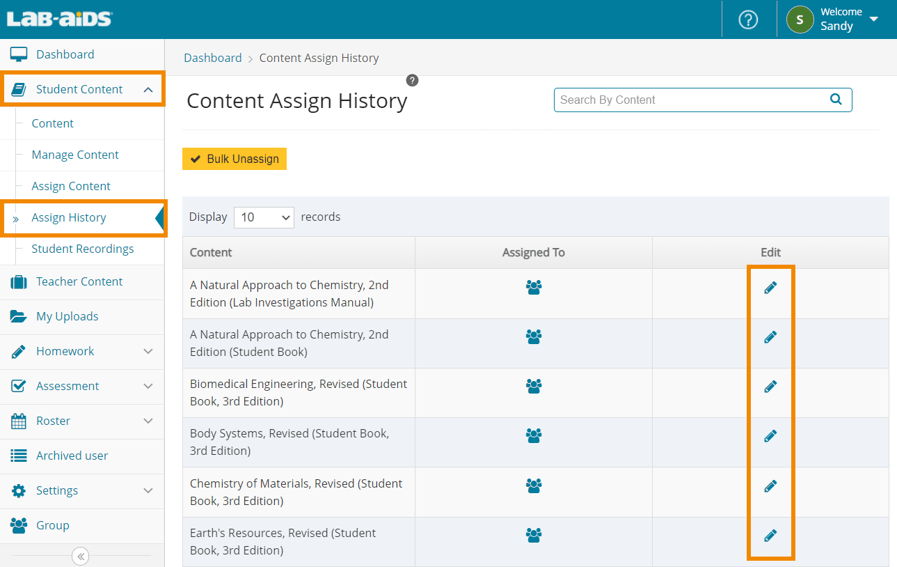The height and width of the screenshot is (567, 897).
Task: Collapse sidebar using double-arrow icon
Action: (81, 556)
